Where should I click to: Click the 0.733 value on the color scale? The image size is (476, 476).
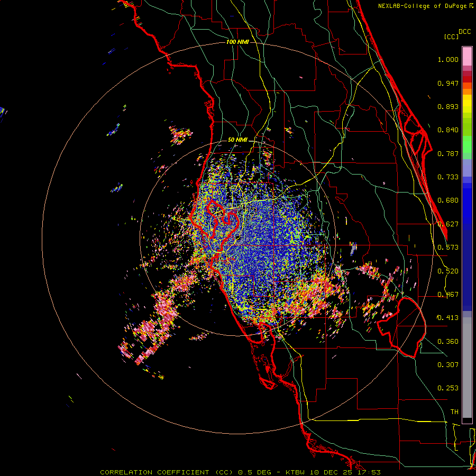448,177
